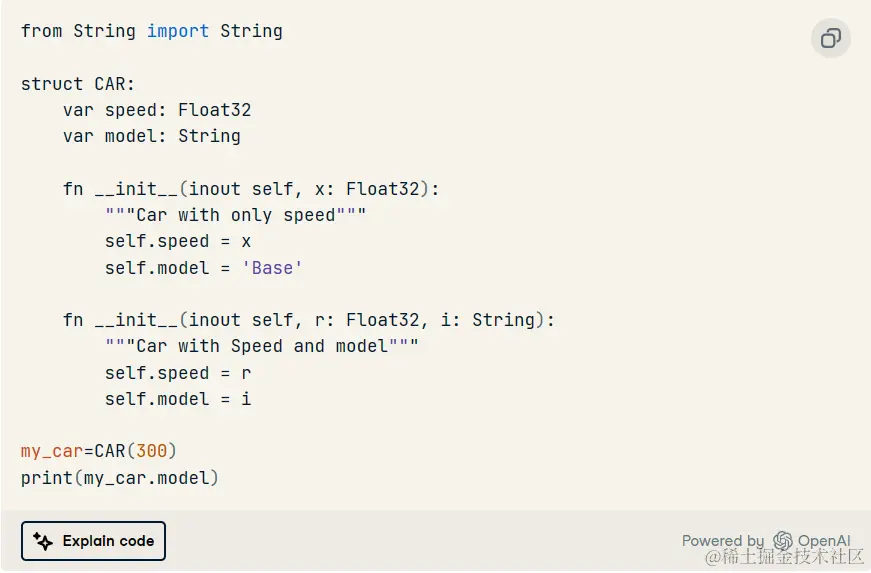Click the struct CAR: line

[78, 84]
